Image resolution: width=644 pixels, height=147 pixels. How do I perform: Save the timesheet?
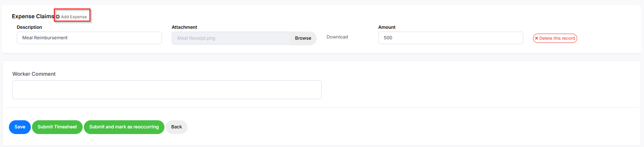(x=20, y=127)
